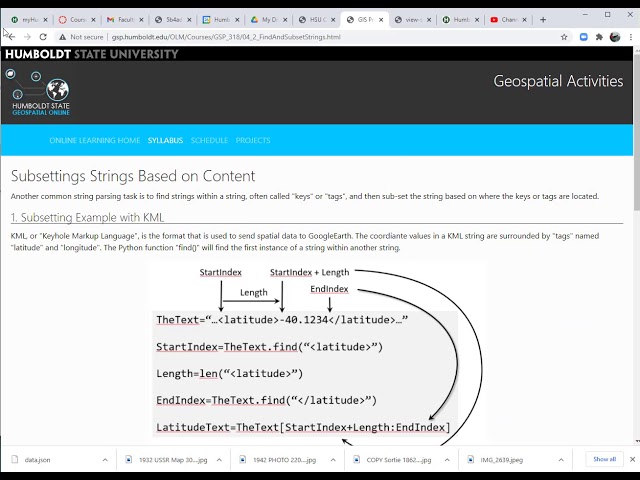Viewport: 640px width, 480px height.
Task: Click the browser forward arrow
Action: (27, 37)
